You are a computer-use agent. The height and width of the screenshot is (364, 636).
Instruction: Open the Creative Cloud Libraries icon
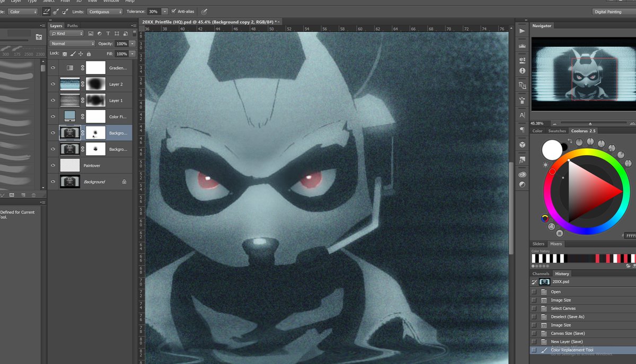point(522,174)
